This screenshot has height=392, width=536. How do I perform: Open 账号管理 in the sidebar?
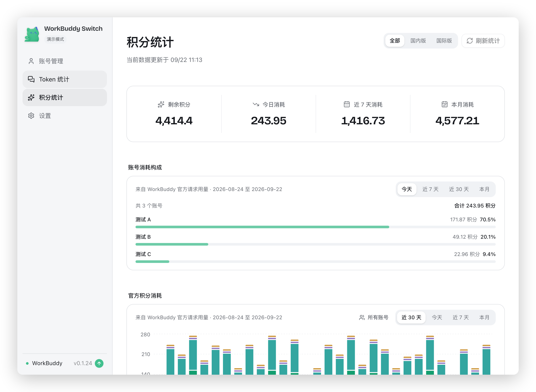[65, 61]
